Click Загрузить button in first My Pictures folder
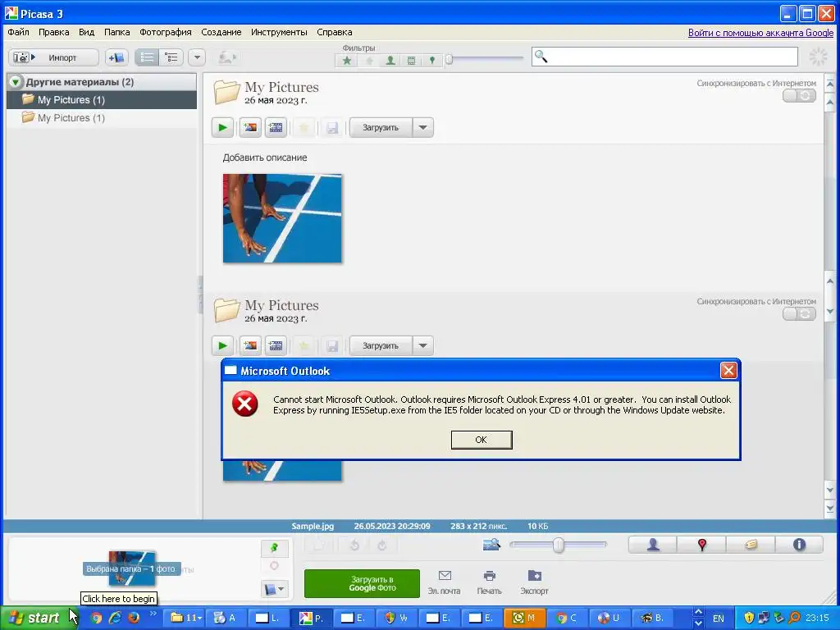Screen dimensions: 840x630 coord(381,127)
